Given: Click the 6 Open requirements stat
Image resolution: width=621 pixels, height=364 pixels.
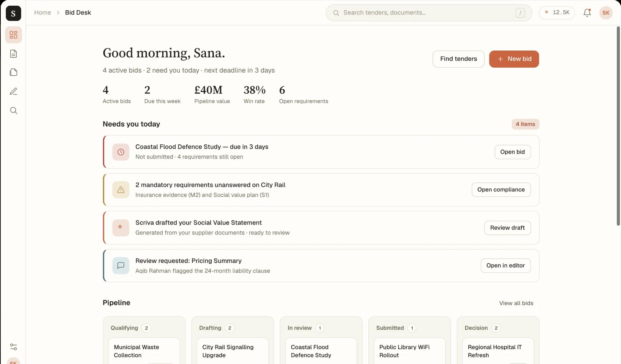Looking at the screenshot, I should coord(304,95).
